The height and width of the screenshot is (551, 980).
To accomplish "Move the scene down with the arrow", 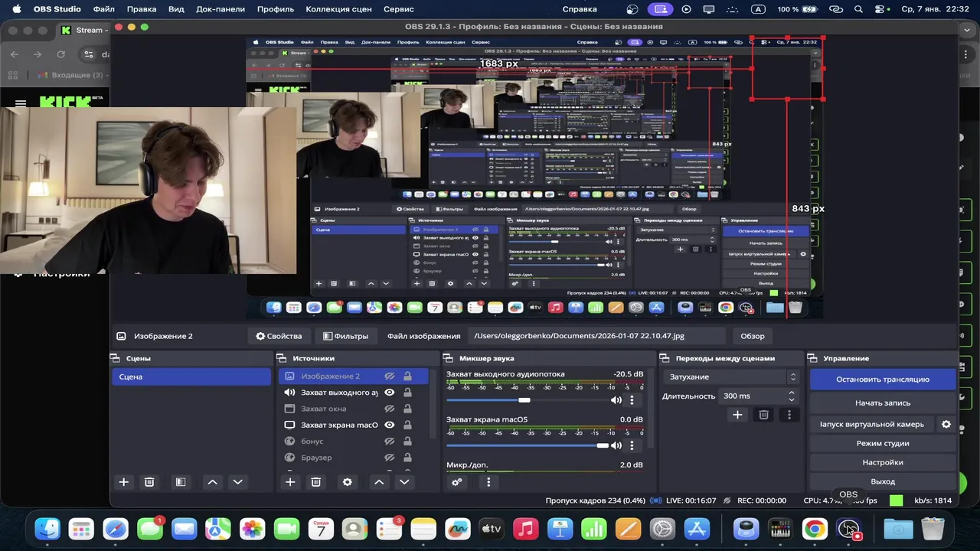I will (237, 482).
